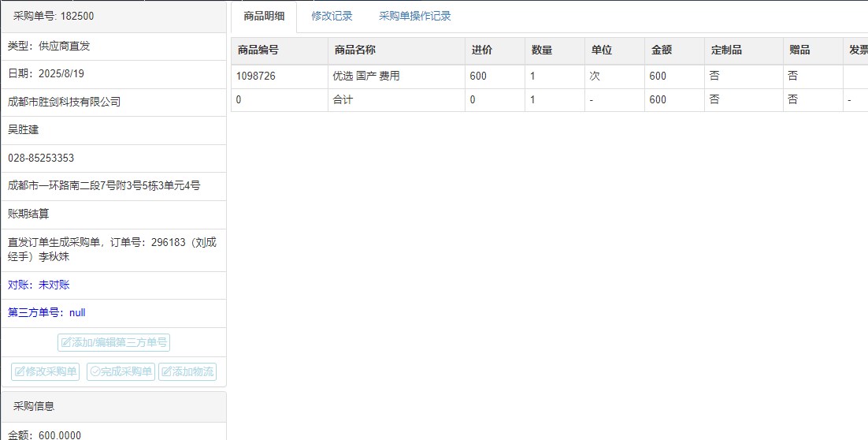Viewport: 868px width, 440px height.
Task: Switch to the 商品明细 tab
Action: [264, 17]
